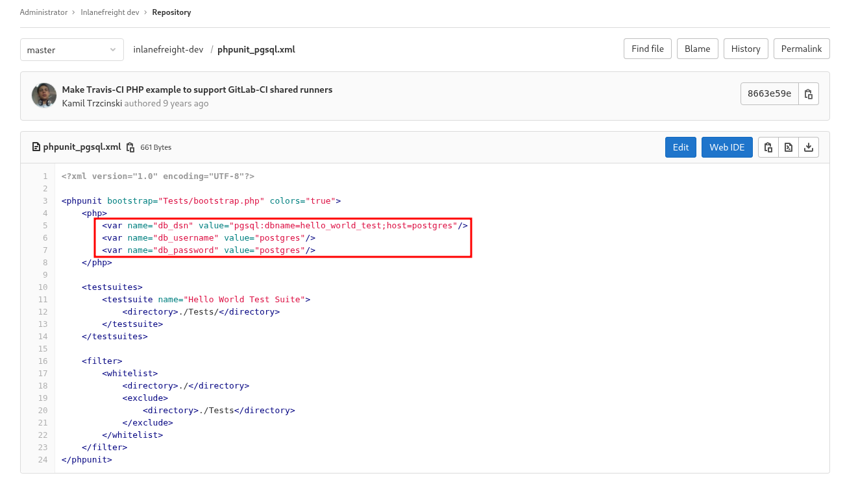This screenshot has width=845, height=504.
Task: Copy the file path next to the filename
Action: pyautogui.click(x=129, y=147)
